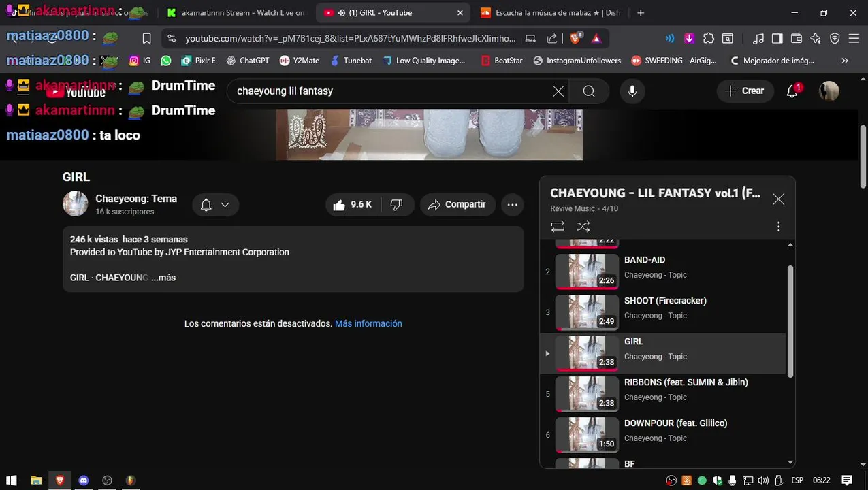This screenshot has width=868, height=490.
Task: Click the YouTube search magnifier button
Action: coord(589,91)
